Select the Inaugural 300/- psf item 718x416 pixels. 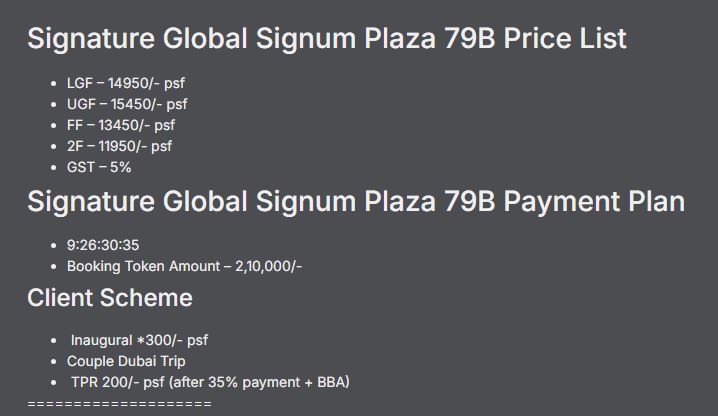pos(139,340)
